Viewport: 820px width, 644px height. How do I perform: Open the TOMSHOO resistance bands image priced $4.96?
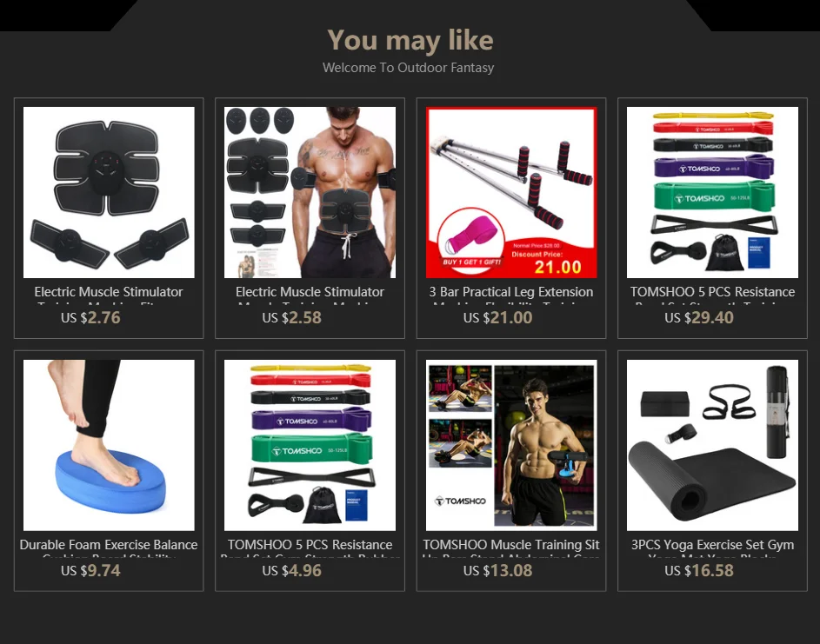[310, 445]
